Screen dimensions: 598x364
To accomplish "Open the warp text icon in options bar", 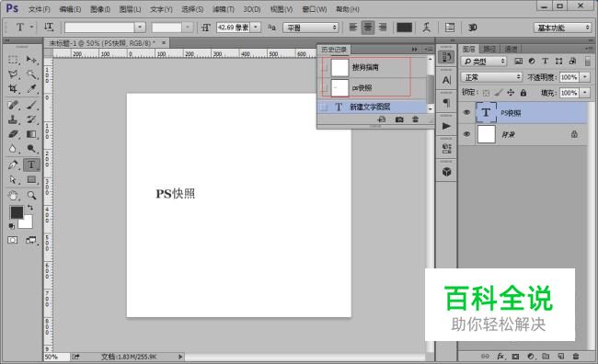I will click(x=427, y=27).
